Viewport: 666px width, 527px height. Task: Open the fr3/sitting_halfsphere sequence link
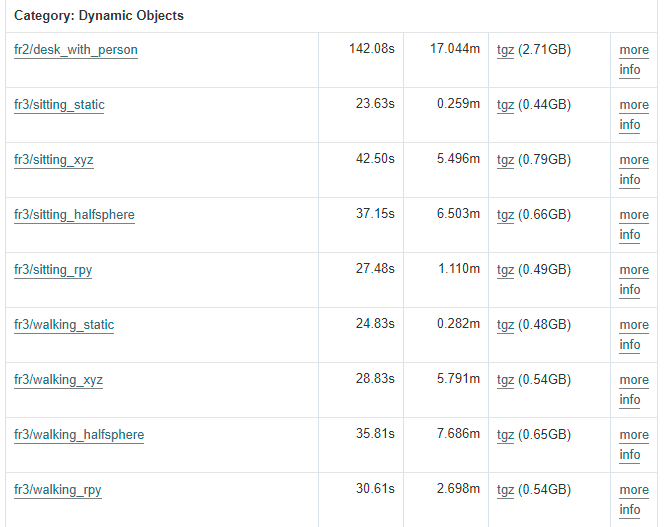74,215
